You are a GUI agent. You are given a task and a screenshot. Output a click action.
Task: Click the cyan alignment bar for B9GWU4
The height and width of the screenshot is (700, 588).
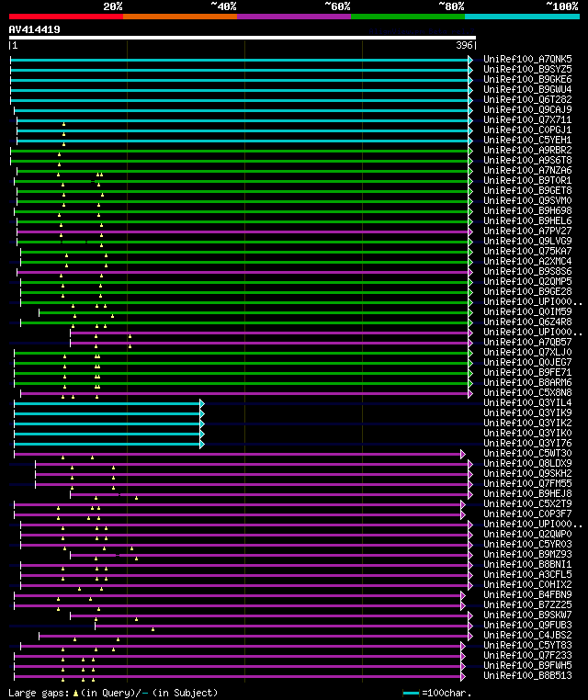tap(240, 90)
